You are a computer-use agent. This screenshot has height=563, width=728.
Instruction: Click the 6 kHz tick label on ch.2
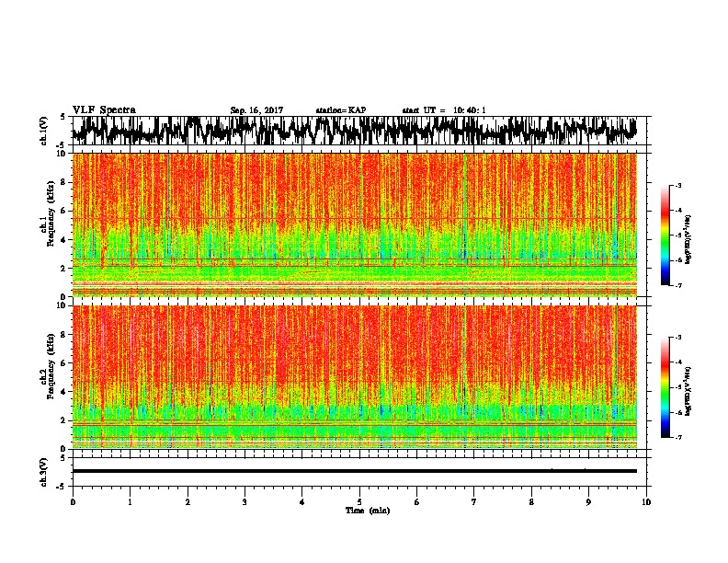[63, 362]
